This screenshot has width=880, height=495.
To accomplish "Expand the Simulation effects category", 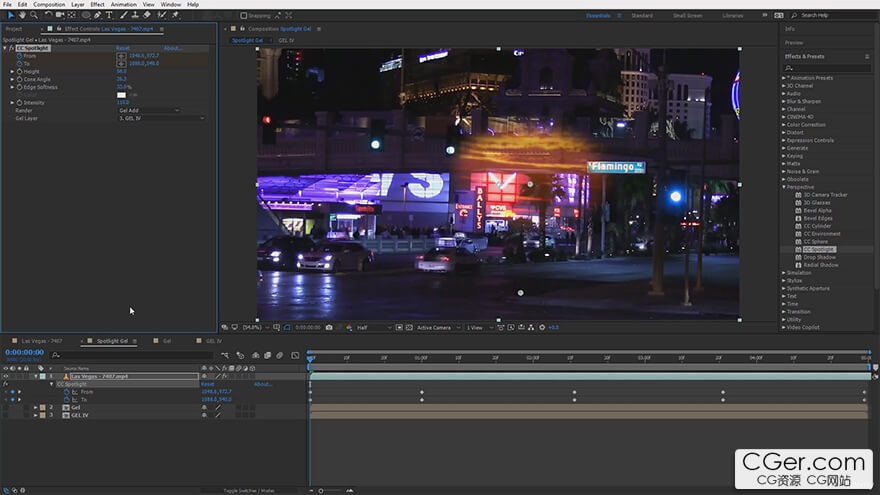I will coord(784,273).
